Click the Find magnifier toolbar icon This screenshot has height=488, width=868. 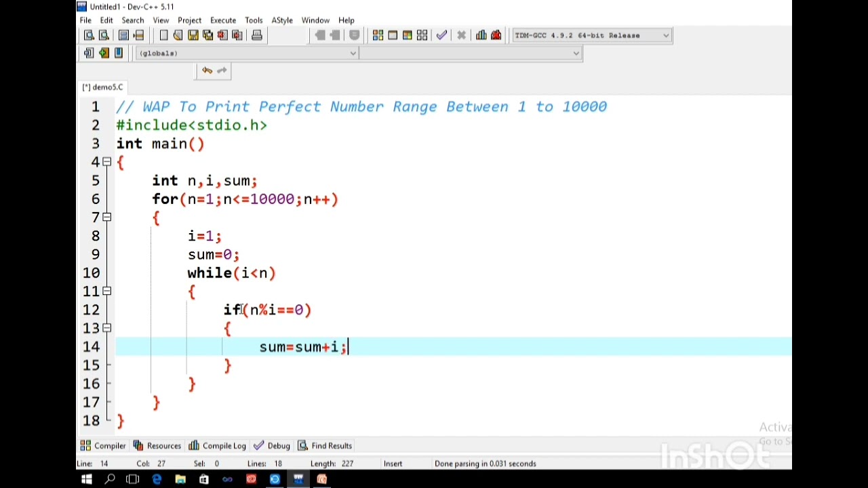pos(89,35)
